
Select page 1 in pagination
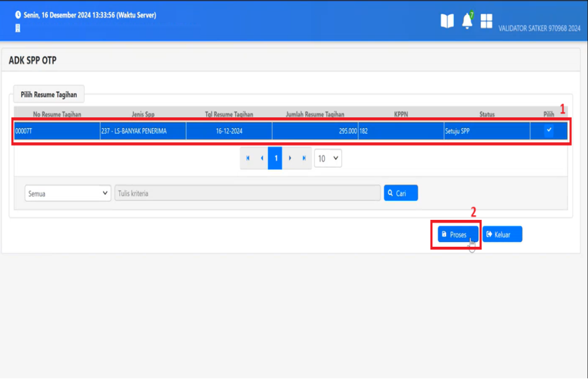click(x=275, y=158)
